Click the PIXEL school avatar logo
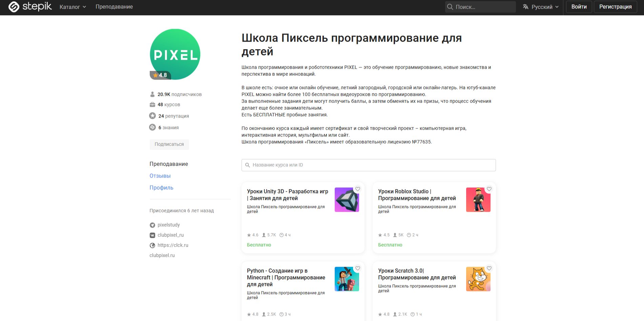 pos(175,54)
